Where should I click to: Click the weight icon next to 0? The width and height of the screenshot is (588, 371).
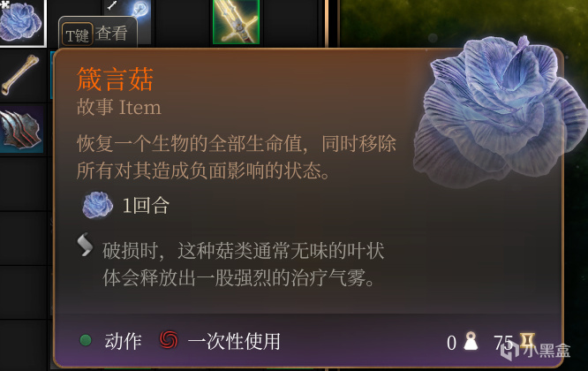[x=471, y=341]
